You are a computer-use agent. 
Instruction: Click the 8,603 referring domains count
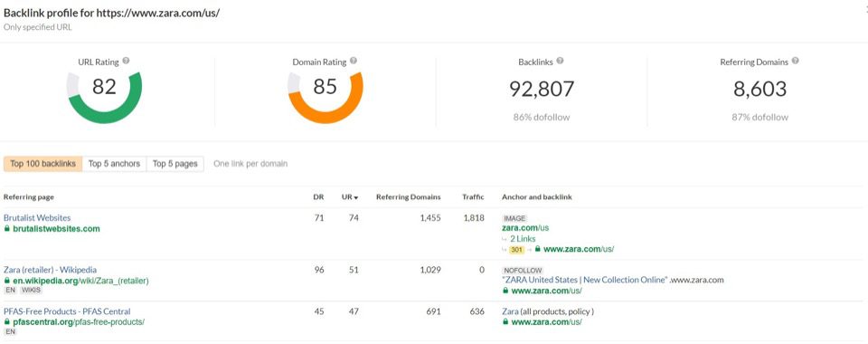759,90
